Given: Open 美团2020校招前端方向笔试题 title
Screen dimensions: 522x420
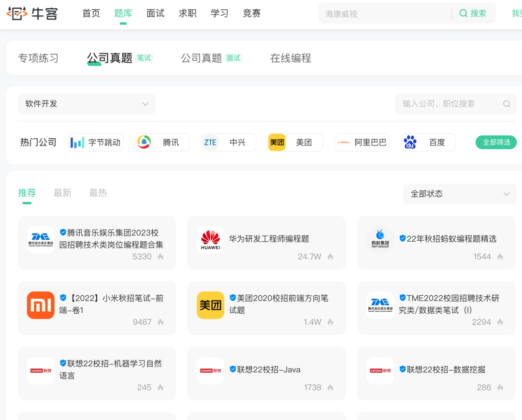Looking at the screenshot, I should (279, 304).
